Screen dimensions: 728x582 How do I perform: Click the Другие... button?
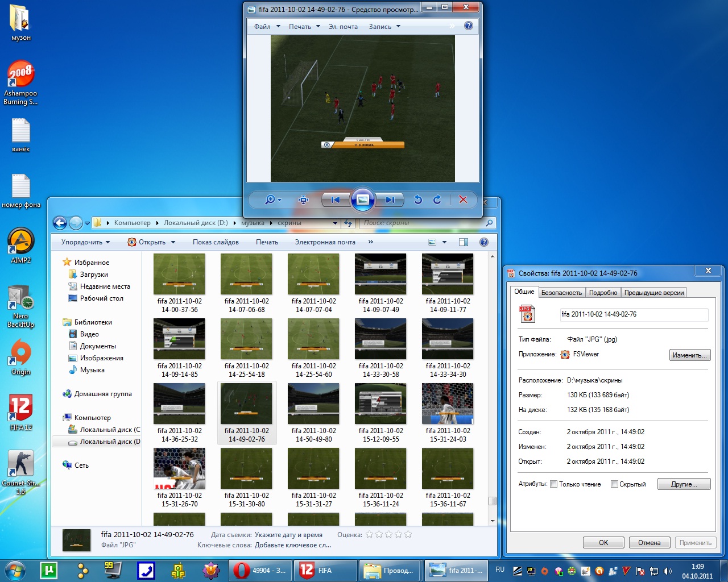[684, 484]
